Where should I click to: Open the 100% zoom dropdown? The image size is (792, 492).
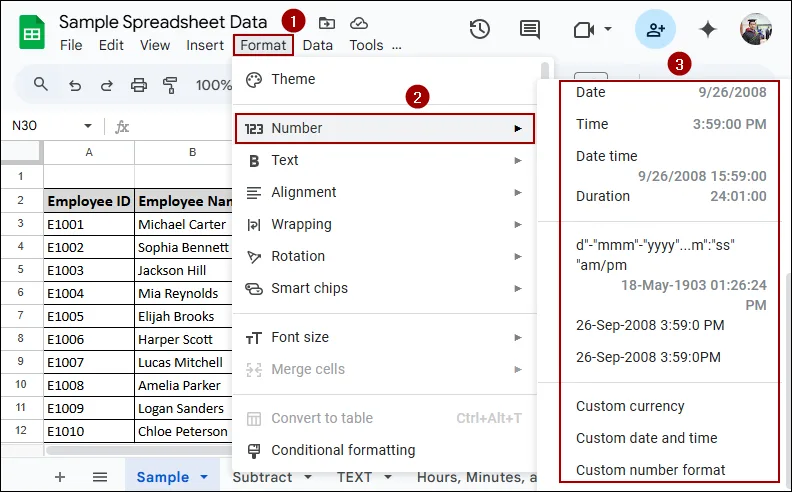click(213, 85)
